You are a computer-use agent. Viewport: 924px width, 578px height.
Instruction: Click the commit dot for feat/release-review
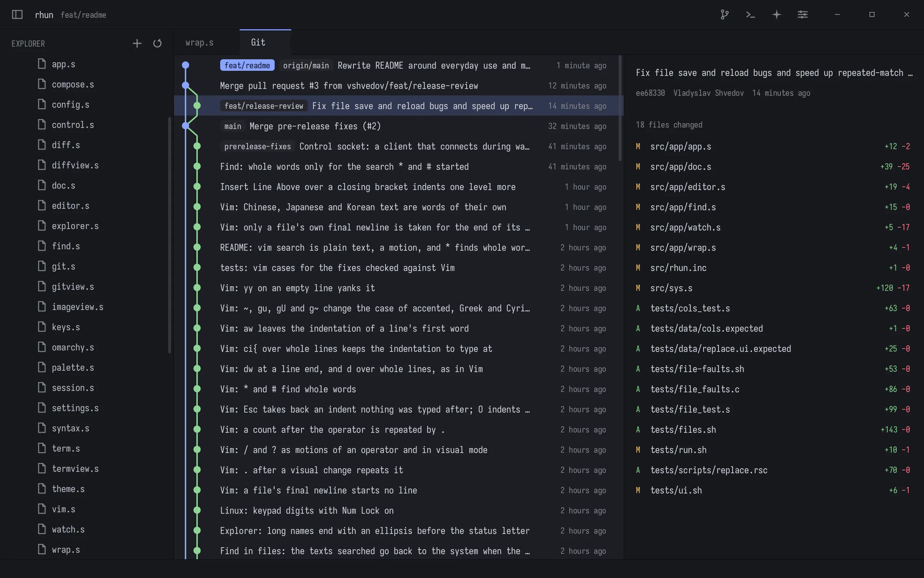click(x=197, y=105)
